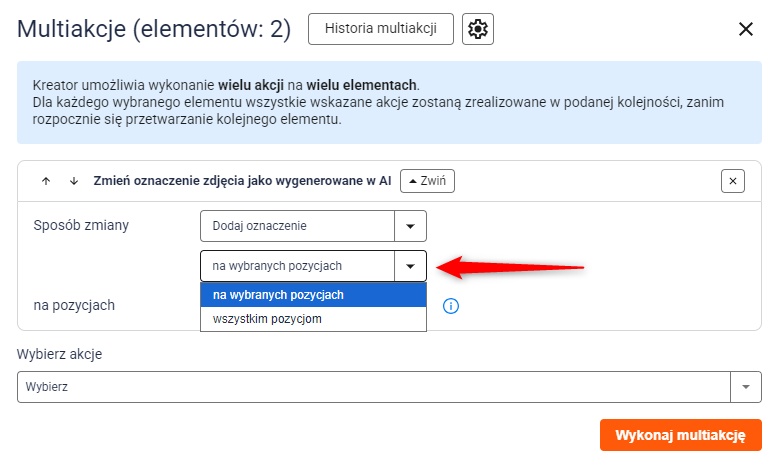Remove the AI image marking action
The width and height of the screenshot is (778, 468).
[x=732, y=181]
